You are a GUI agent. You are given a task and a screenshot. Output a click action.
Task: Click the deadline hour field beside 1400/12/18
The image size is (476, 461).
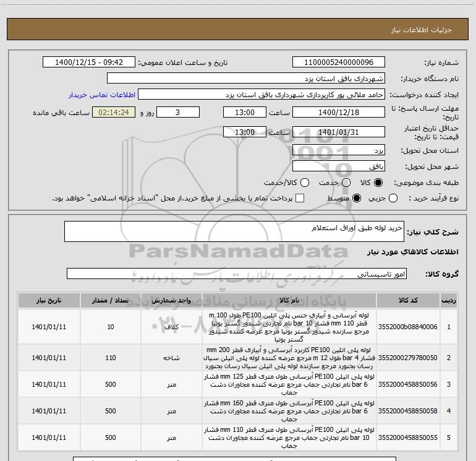[245, 113]
